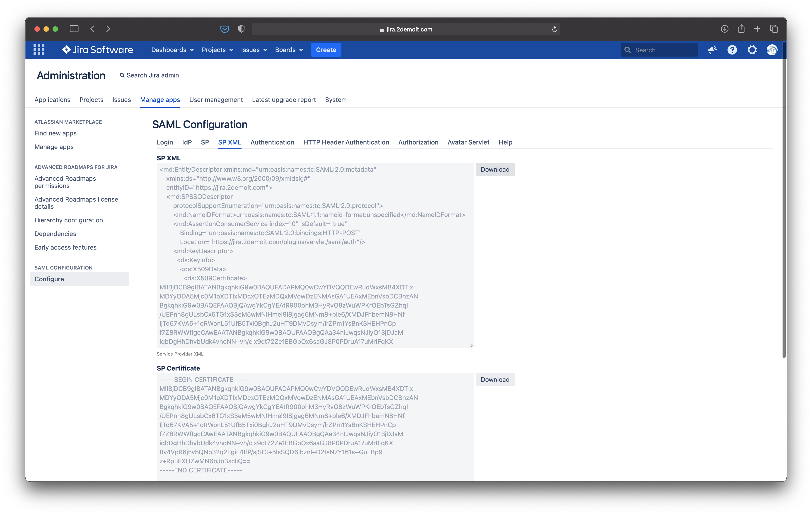Viewport: 812px width, 515px height.
Task: Switch to the Projects admin tab
Action: point(91,100)
